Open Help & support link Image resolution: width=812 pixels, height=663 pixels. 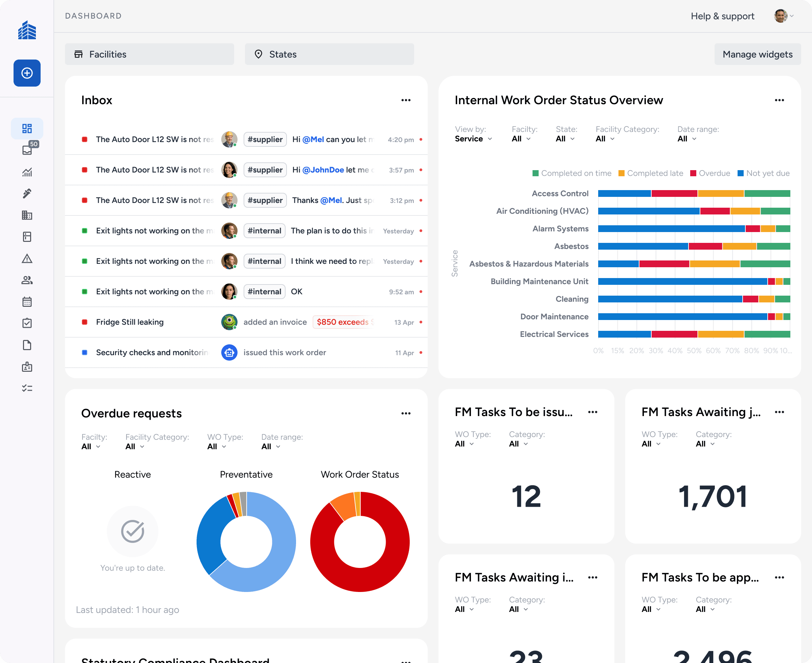722,16
